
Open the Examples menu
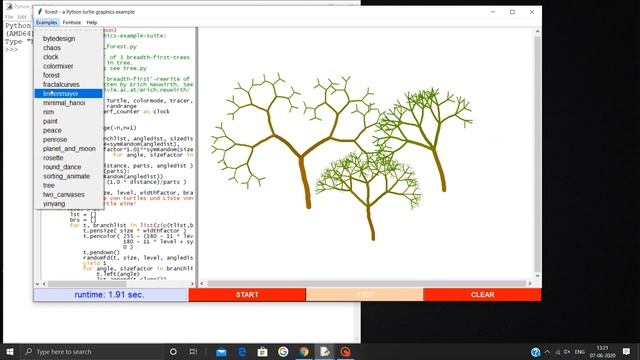click(x=47, y=22)
